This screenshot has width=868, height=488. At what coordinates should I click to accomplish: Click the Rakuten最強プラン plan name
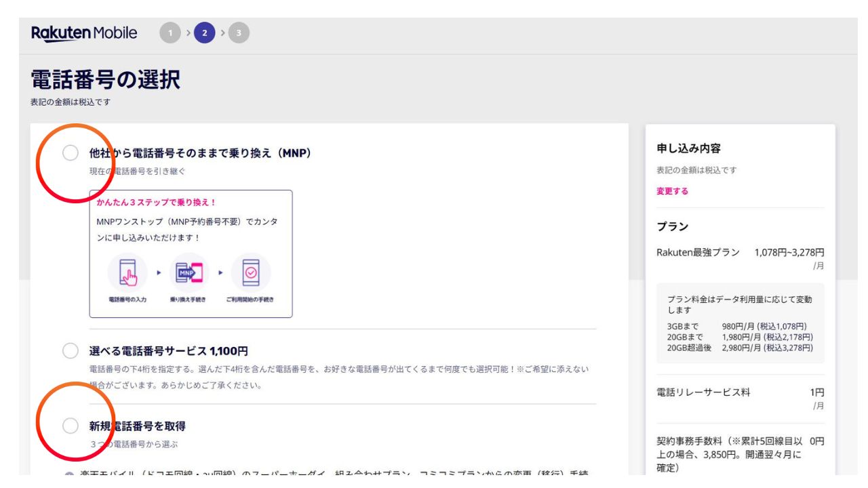pos(698,253)
